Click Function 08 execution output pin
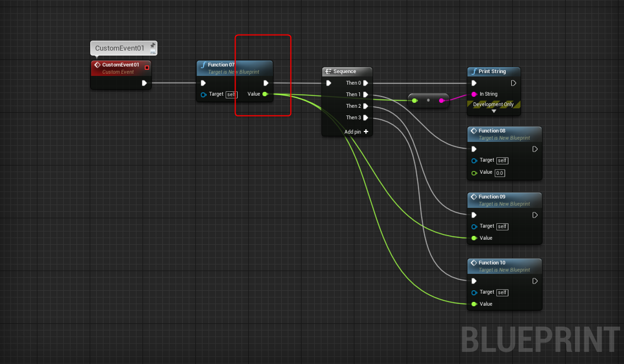Screen dimensions: 624x364 coord(535,149)
